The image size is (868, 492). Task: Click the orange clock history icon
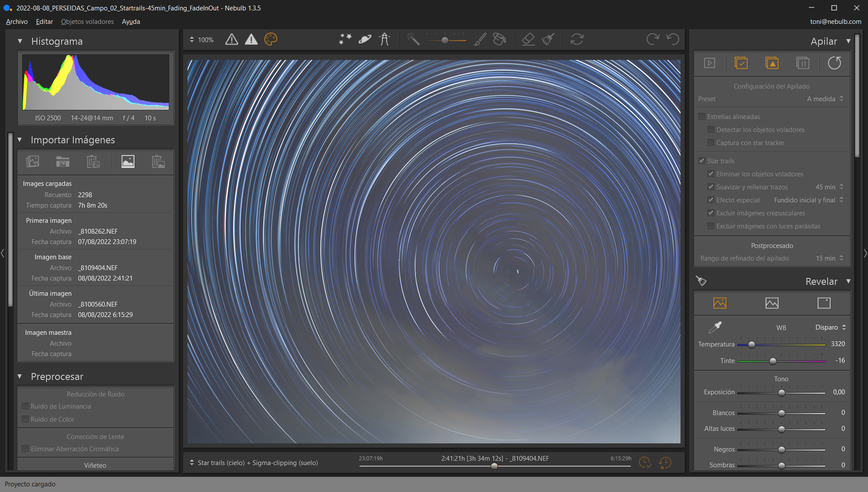[x=665, y=463]
